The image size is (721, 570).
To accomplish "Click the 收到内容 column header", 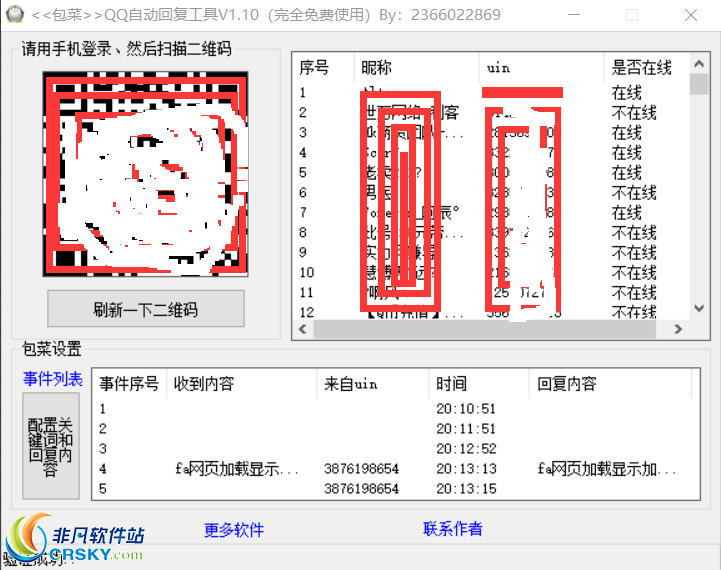I will click(241, 383).
